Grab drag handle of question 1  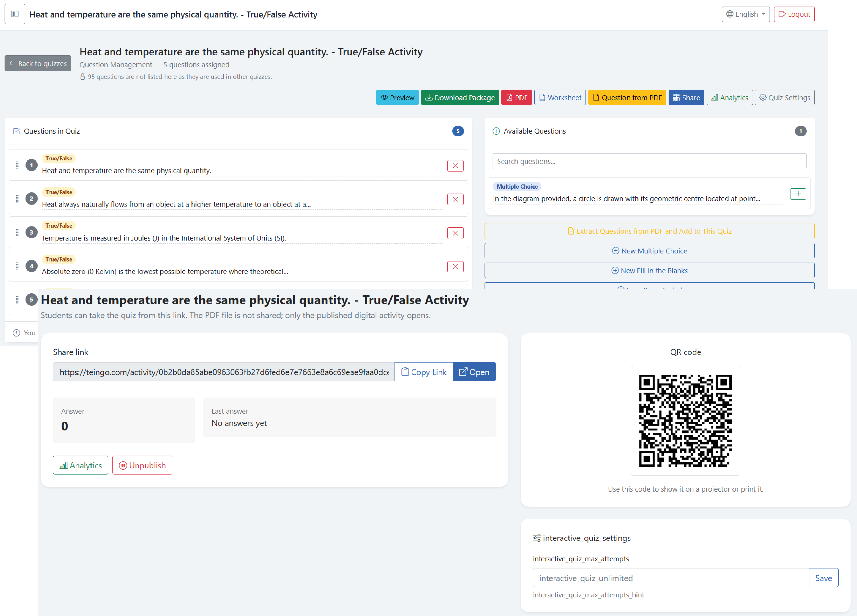(x=17, y=165)
